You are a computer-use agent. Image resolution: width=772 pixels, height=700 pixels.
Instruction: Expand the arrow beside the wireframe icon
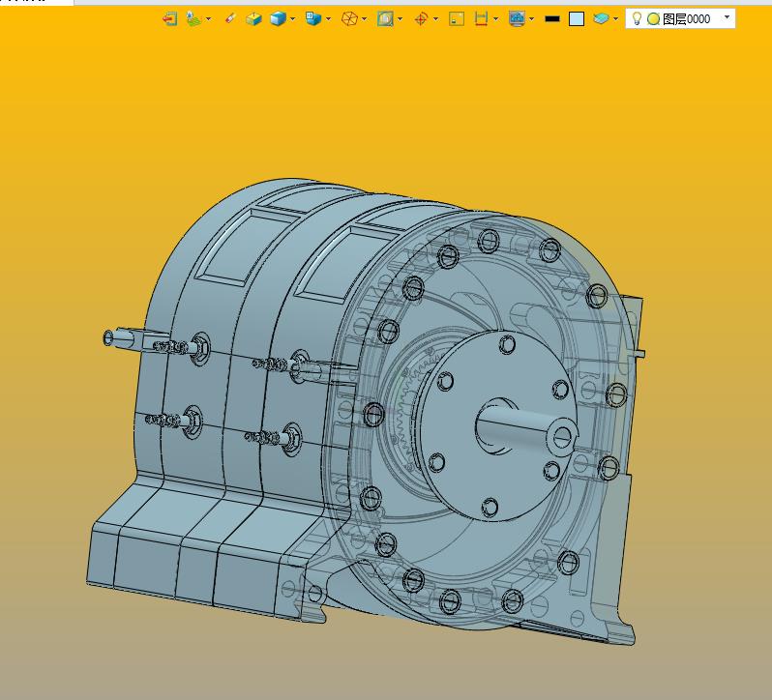365,19
